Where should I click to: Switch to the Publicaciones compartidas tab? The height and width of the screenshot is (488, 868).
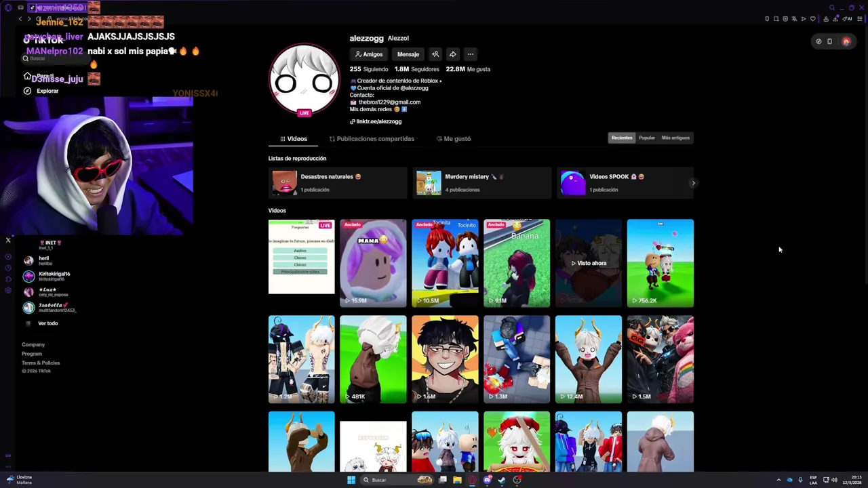coord(372,139)
